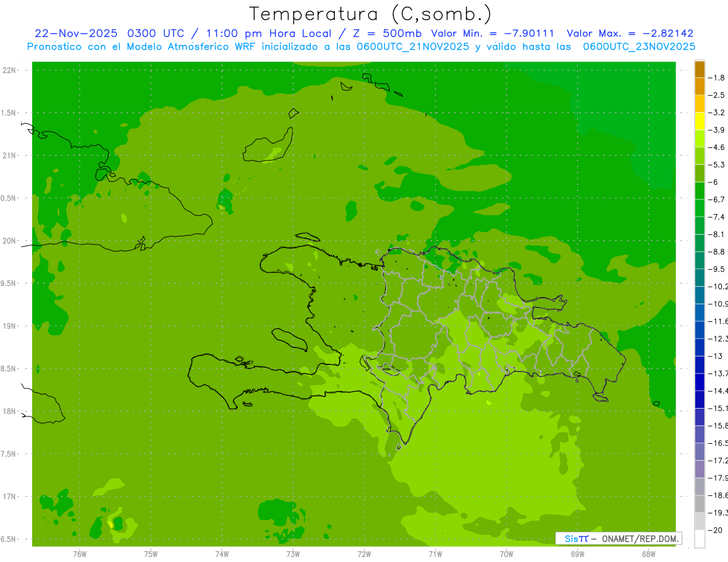Click the gold swatch between -2.5 and -3.2
Viewport: 728px width, 562px height.
[x=699, y=104]
